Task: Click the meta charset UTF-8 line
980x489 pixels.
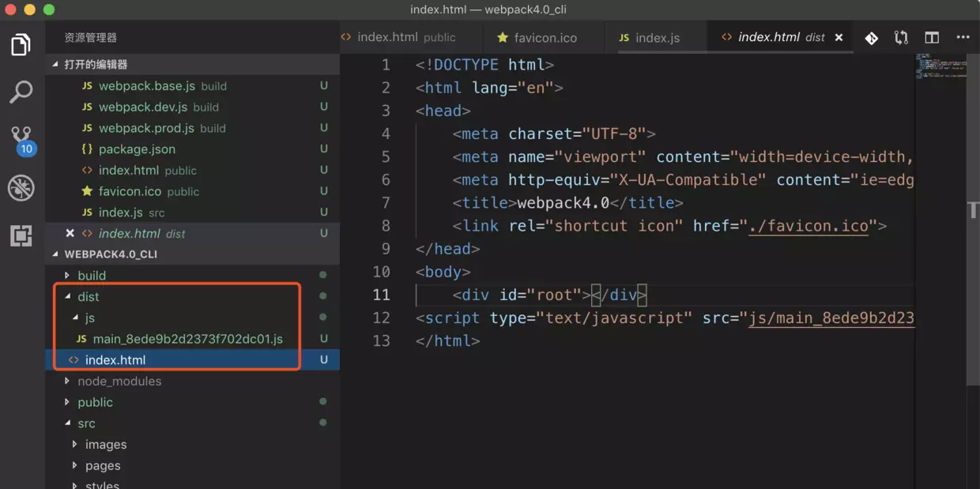Action: [554, 134]
